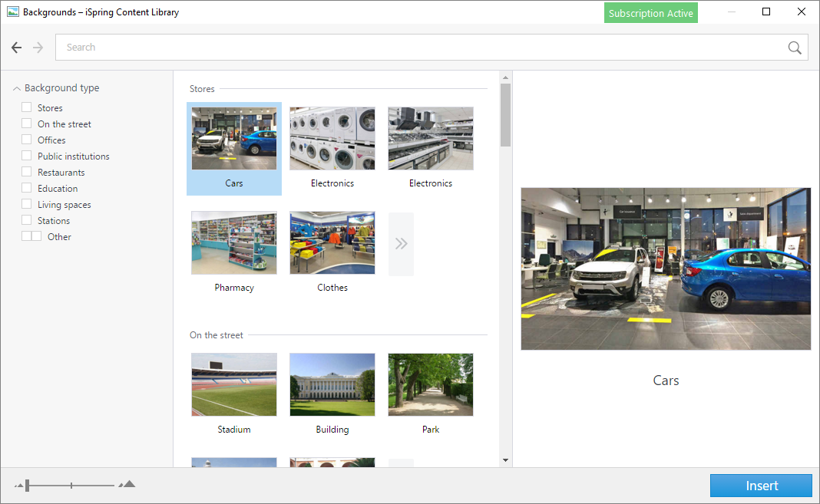
Task: Check the Offices background type
Action: (27, 140)
